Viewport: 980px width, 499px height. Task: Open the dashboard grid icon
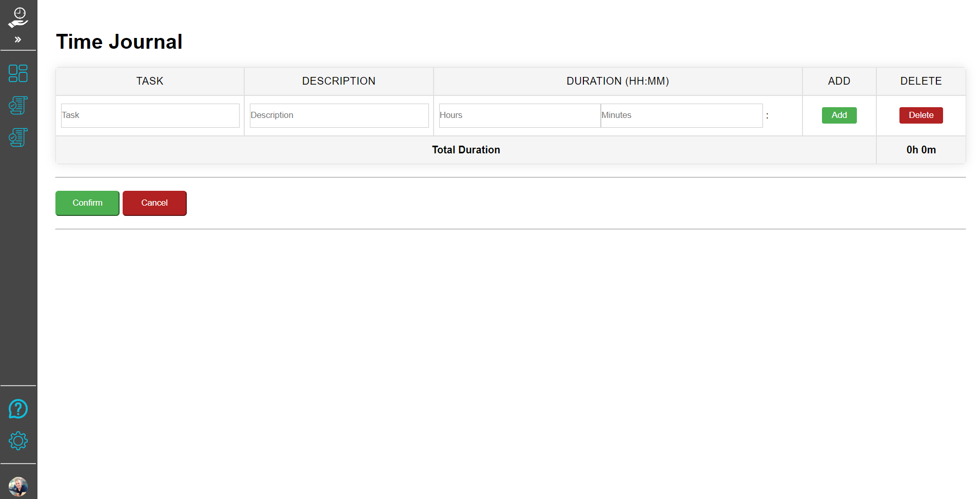tap(18, 73)
